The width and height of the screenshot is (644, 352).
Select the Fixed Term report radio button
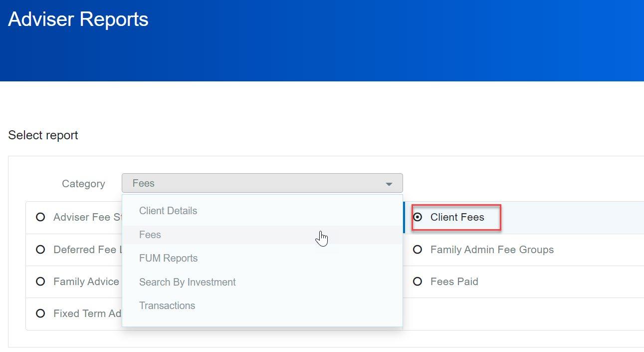(x=40, y=314)
